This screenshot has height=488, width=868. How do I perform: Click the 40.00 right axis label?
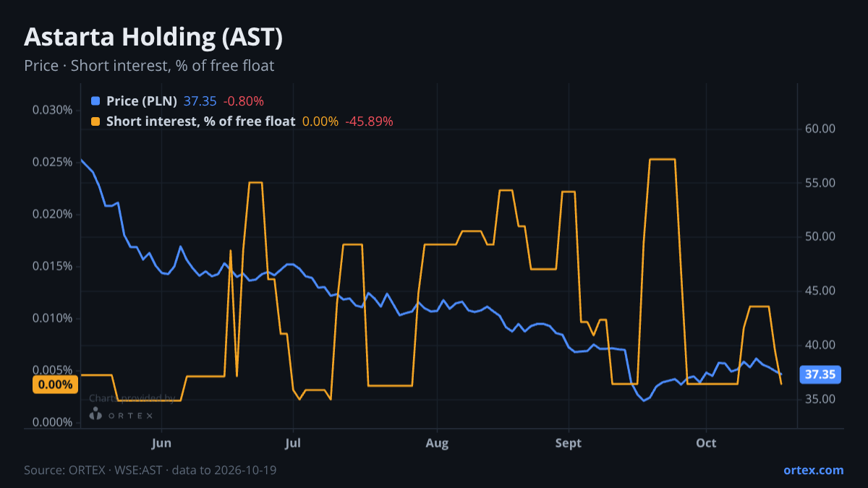click(820, 345)
